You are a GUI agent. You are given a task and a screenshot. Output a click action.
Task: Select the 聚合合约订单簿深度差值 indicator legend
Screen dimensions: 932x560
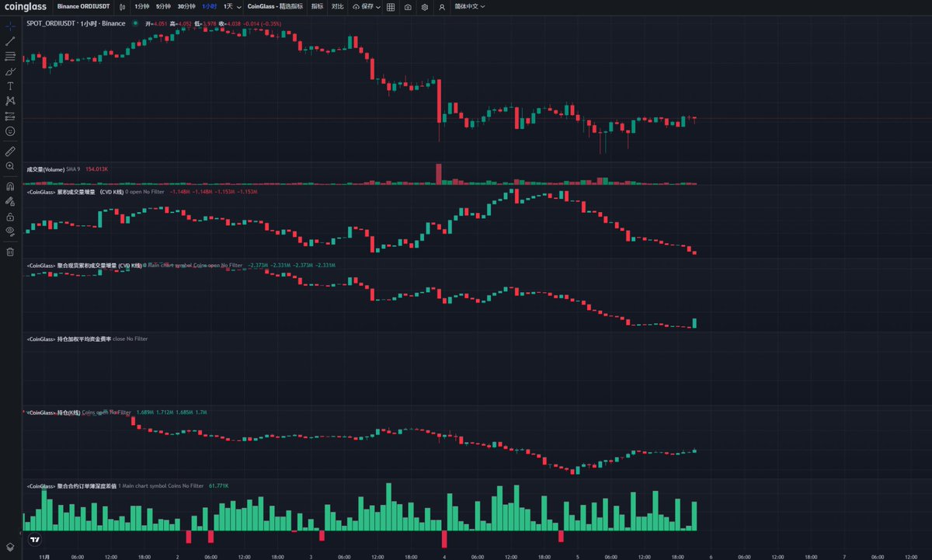71,485
